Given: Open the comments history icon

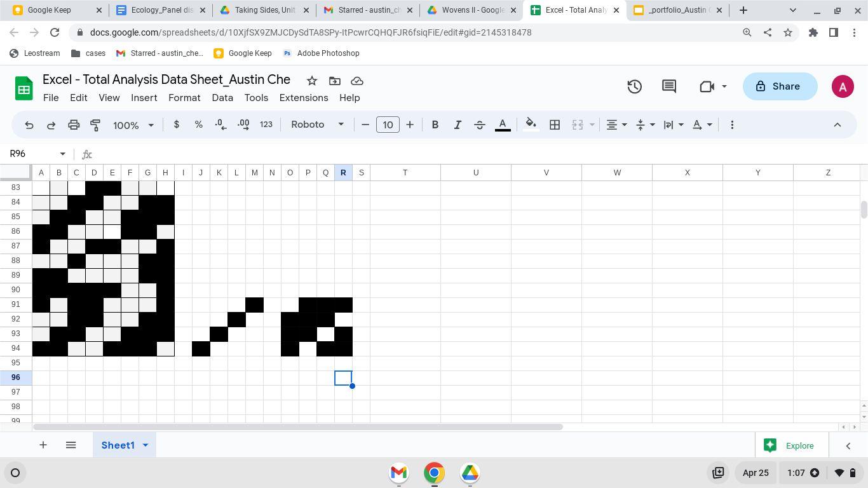Looking at the screenshot, I should coord(669,86).
